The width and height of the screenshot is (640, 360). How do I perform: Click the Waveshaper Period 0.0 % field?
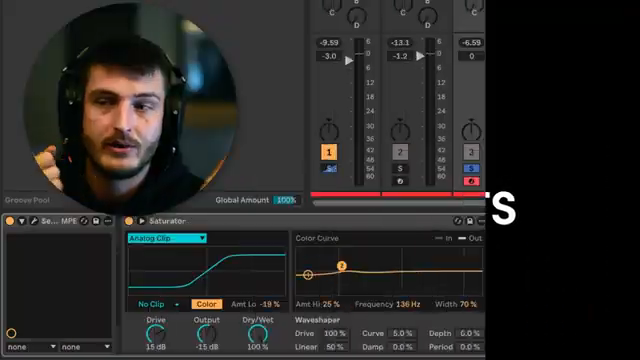click(x=470, y=347)
